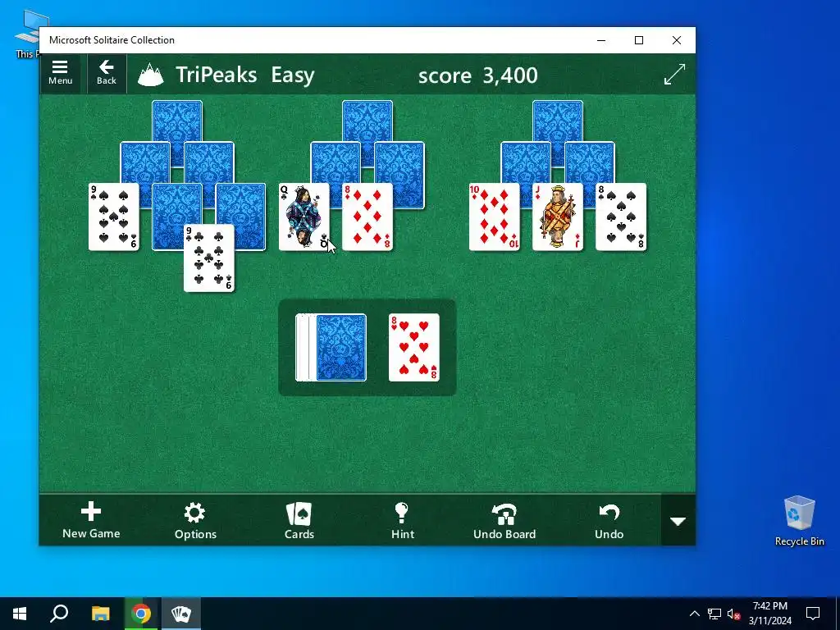This screenshot has height=630, width=840.
Task: Start a New Game
Action: coord(91,520)
